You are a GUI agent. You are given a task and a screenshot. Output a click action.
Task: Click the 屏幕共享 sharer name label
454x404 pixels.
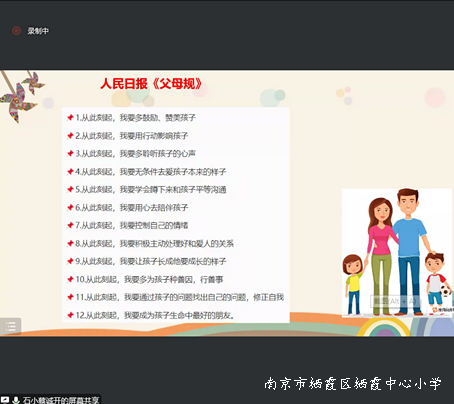pos(61,400)
